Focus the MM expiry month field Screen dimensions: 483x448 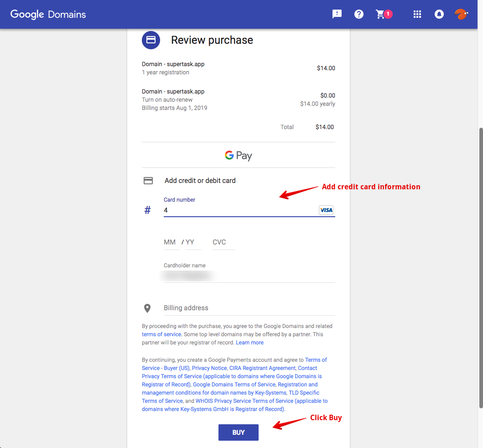pos(171,243)
